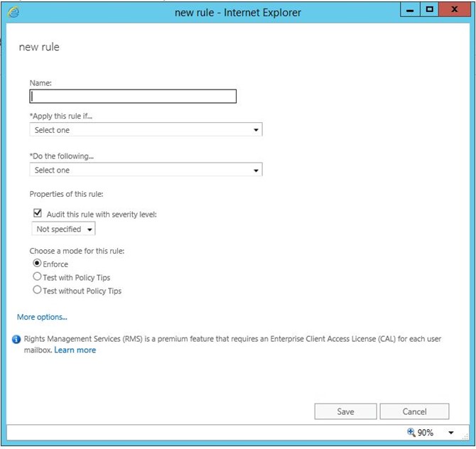This screenshot has height=449, width=476.
Task: Click the Internet Explorer logo icon
Action: (13, 12)
